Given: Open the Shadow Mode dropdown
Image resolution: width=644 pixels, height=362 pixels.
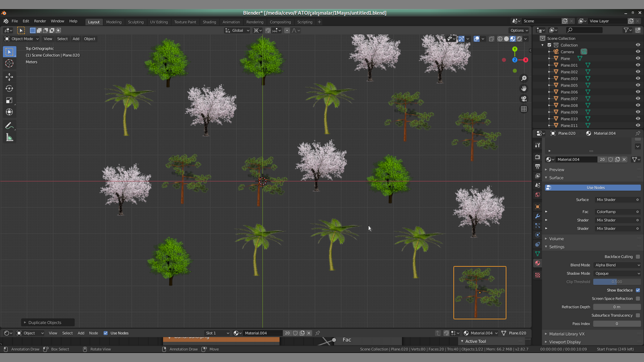Looking at the screenshot, I should [617, 274].
